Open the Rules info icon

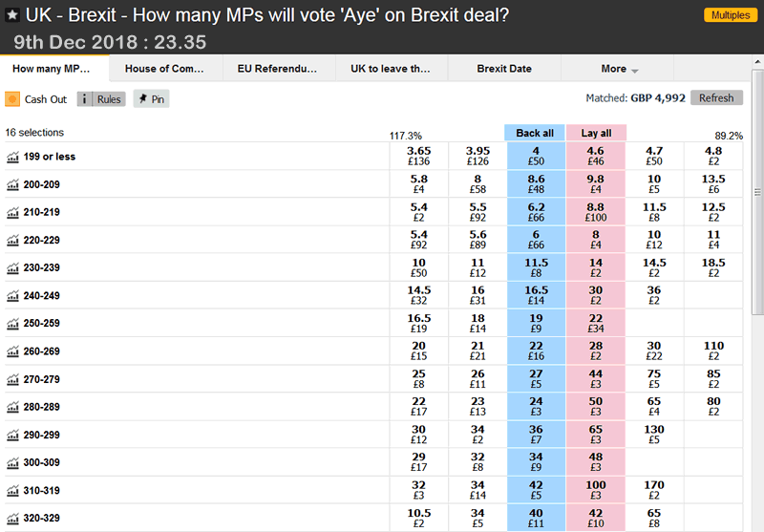[x=86, y=98]
